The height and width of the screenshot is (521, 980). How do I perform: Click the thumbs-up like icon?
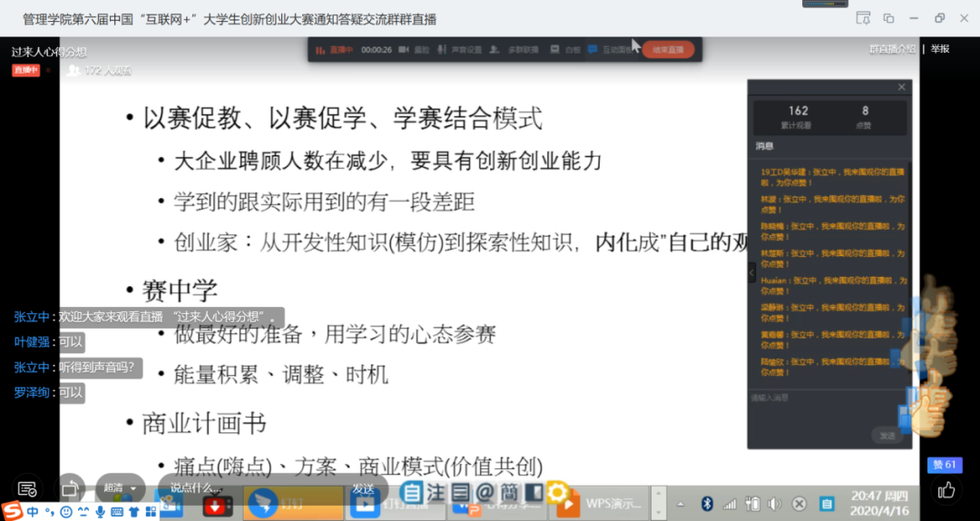(946, 491)
